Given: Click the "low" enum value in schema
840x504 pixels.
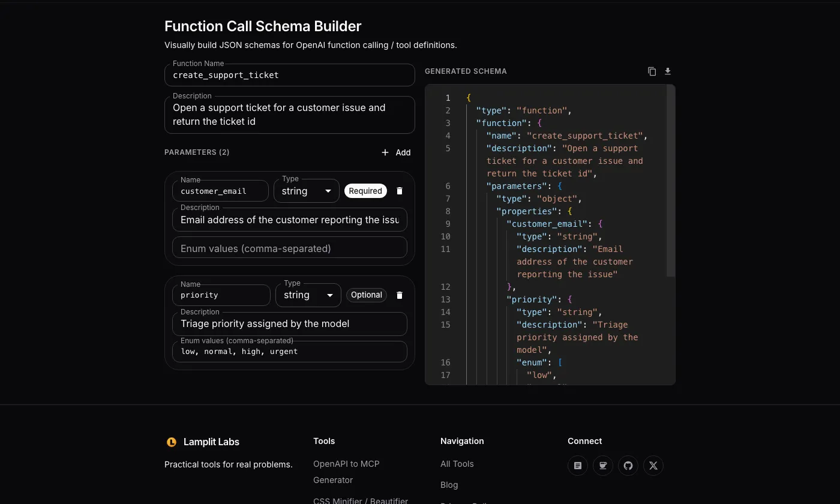Looking at the screenshot, I should pos(542,375).
